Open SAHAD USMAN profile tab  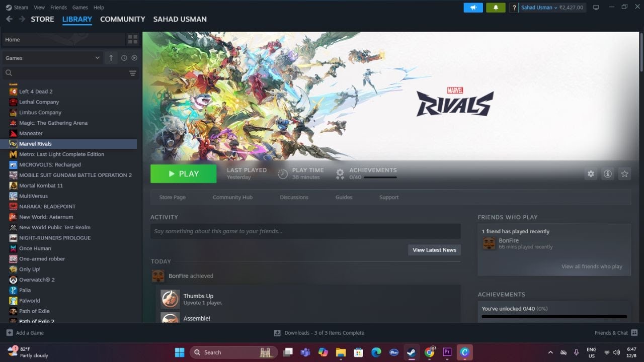click(180, 19)
